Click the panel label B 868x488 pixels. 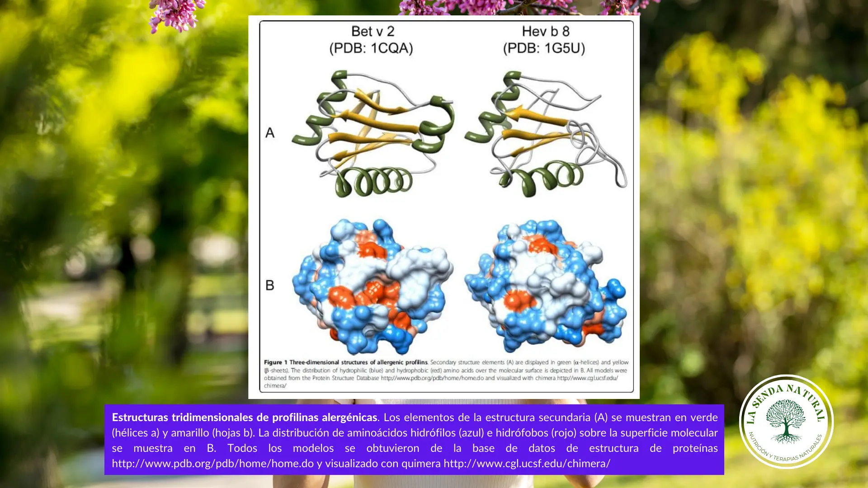pos(270,286)
